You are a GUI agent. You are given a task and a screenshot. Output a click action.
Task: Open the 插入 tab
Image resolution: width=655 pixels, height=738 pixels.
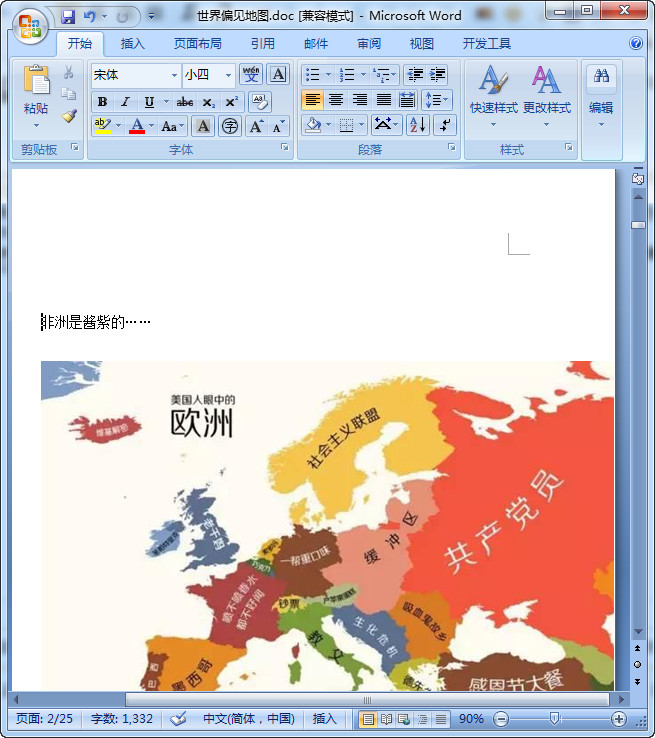coord(132,44)
